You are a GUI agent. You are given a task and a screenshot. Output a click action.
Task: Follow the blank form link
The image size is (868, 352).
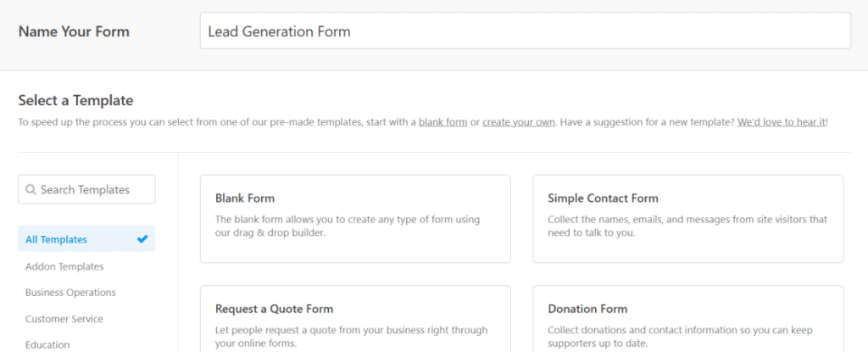[x=442, y=122]
